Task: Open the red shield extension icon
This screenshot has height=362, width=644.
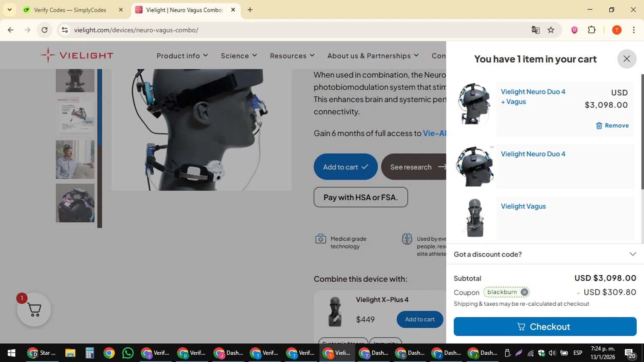Action: coord(574,30)
